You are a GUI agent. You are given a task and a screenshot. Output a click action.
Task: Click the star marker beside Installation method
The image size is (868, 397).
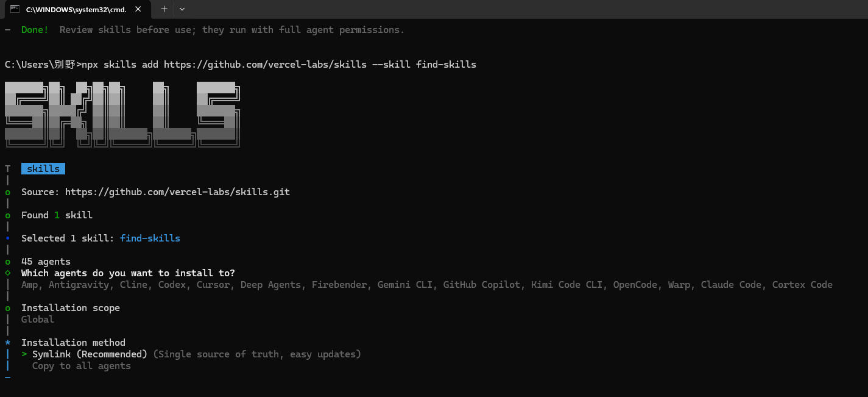7,343
